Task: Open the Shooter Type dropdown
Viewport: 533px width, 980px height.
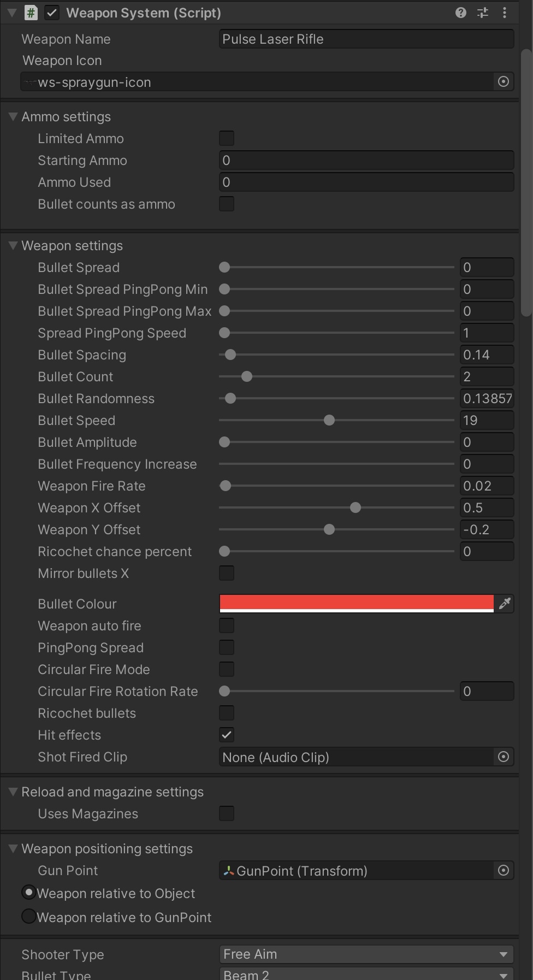Action: tap(366, 954)
